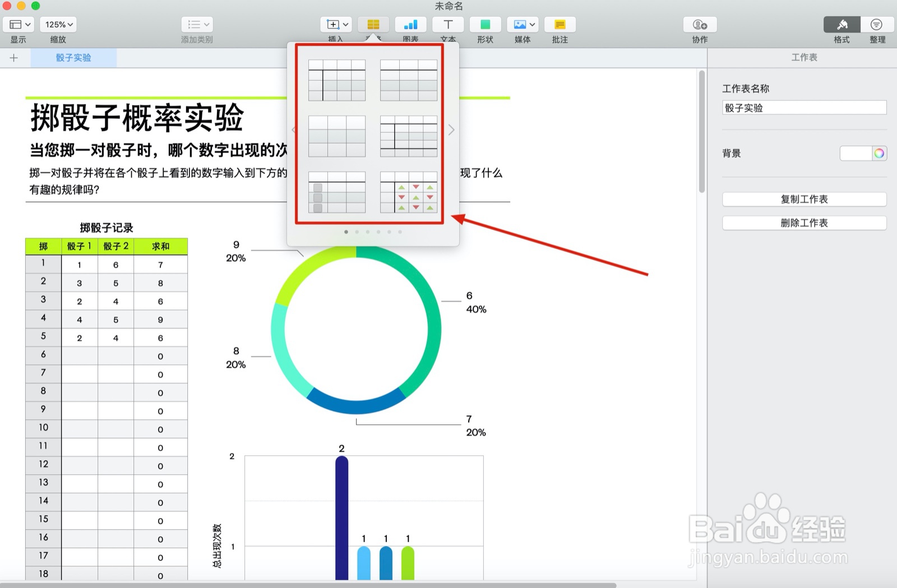Click the right arrow for more table styles
The image size is (897, 588).
(451, 129)
